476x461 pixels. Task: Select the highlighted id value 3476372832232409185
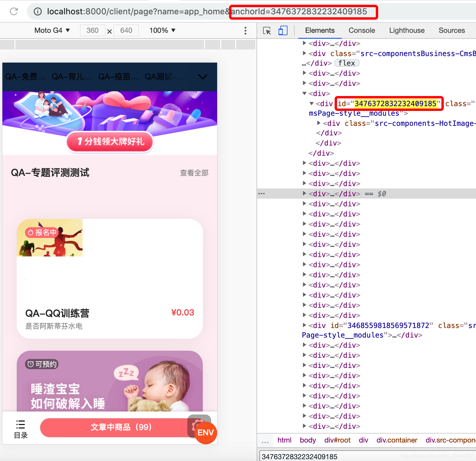[x=395, y=103]
